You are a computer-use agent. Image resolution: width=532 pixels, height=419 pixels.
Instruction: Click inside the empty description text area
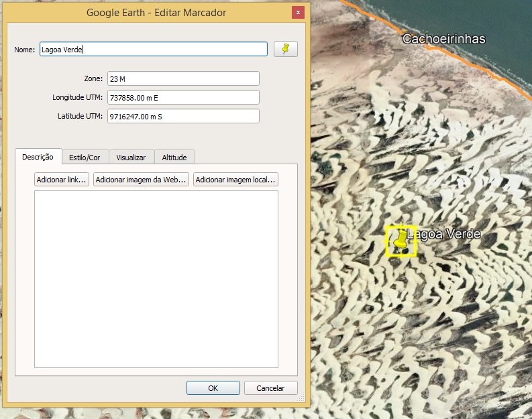pyautogui.click(x=156, y=278)
